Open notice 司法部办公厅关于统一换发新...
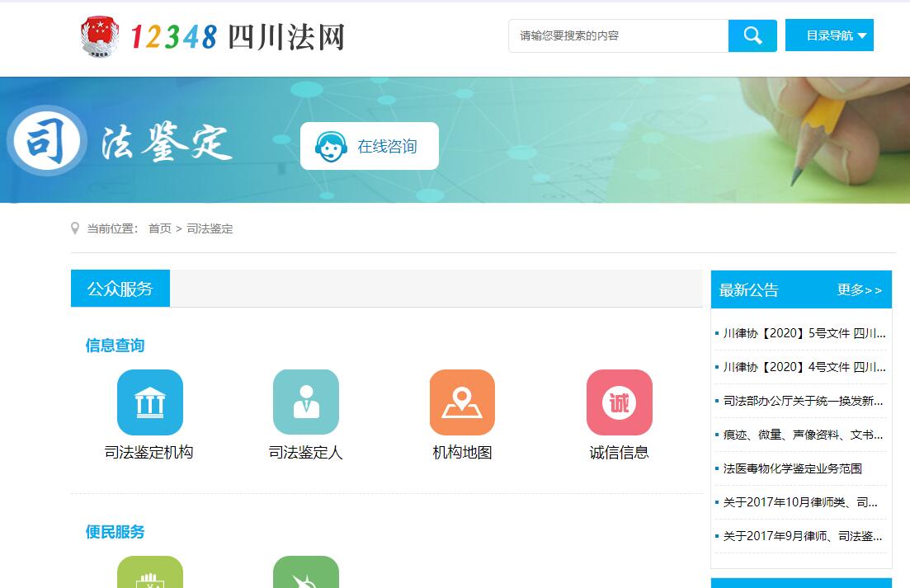 click(x=803, y=401)
